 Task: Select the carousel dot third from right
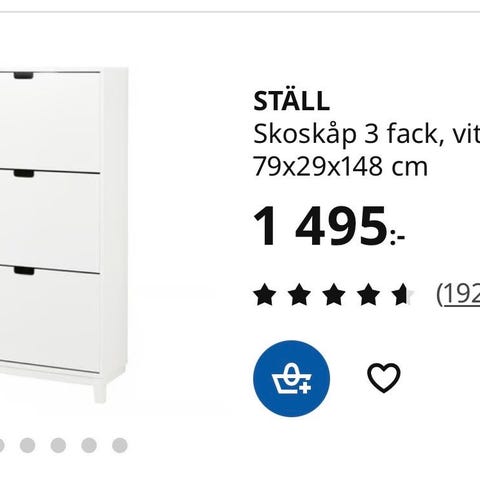click(x=58, y=445)
